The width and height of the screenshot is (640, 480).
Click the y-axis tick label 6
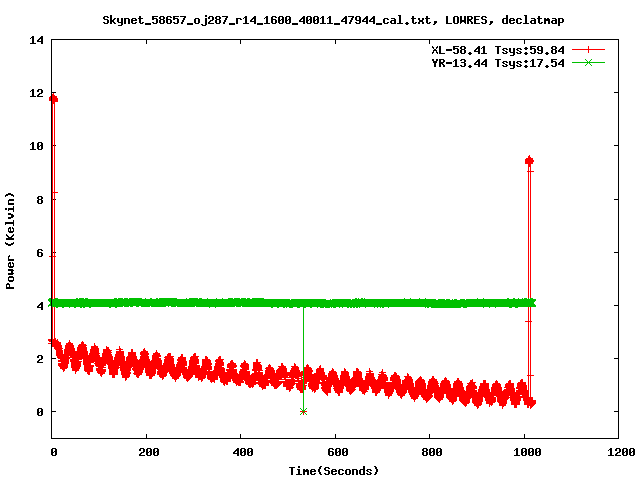coord(40,253)
